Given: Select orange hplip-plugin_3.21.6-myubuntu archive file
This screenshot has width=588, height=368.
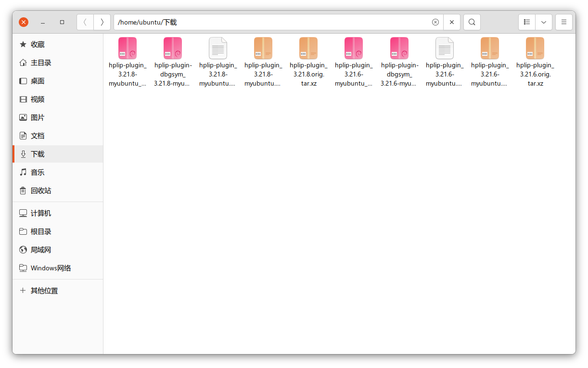Looking at the screenshot, I should point(490,62).
